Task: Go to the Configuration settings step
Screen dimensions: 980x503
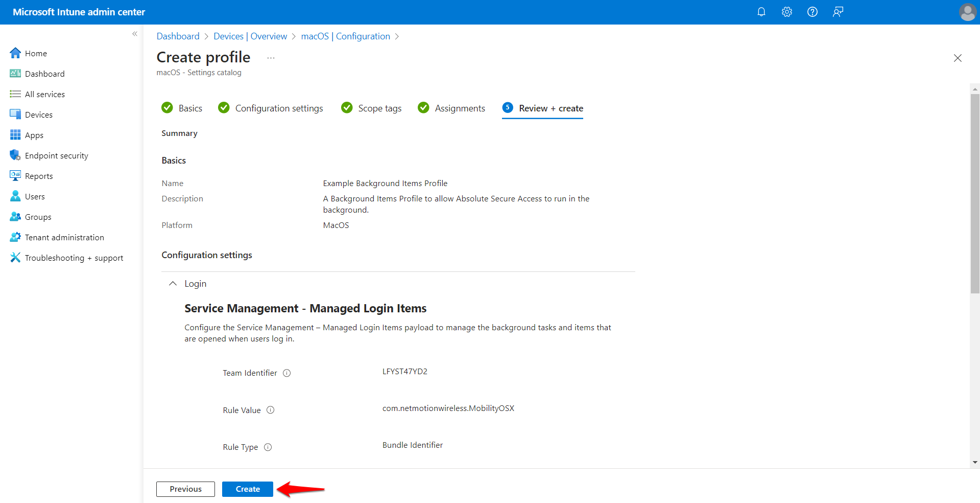Action: (271, 108)
